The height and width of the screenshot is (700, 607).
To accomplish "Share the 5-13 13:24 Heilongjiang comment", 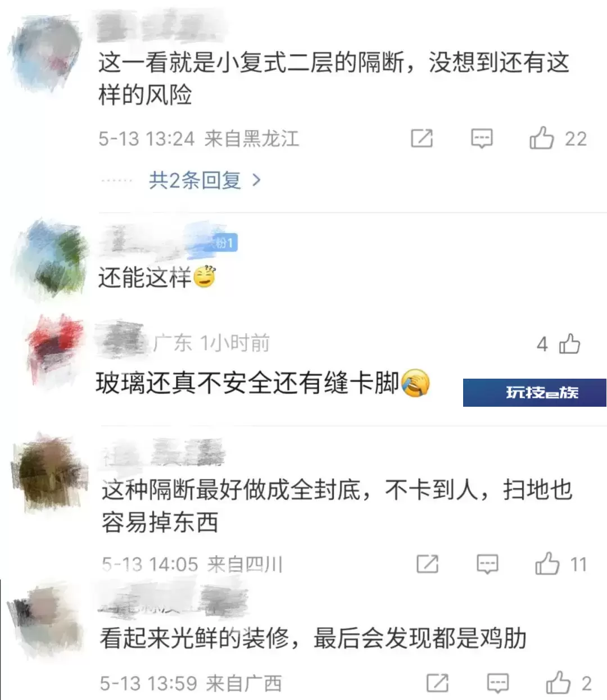I will click(x=422, y=138).
